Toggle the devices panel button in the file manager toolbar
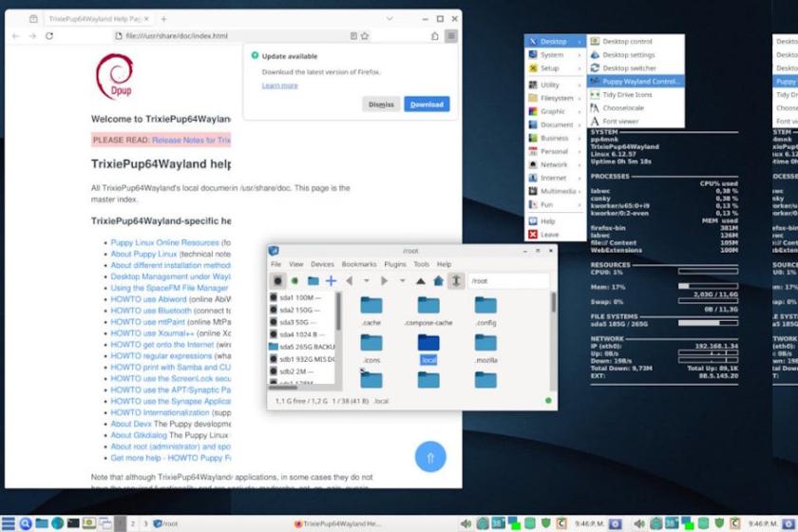Screen dimensions: 798x532 tap(277, 280)
